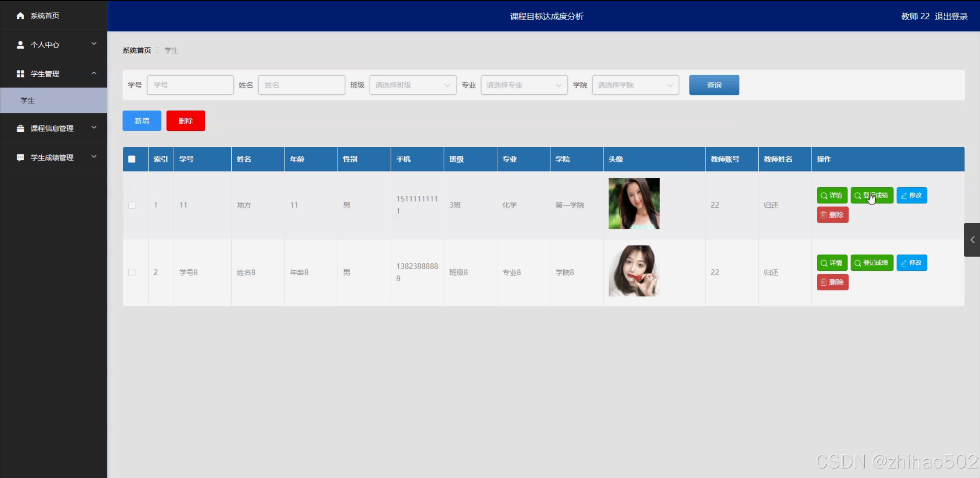Viewport: 980px width, 478px height.
Task: Click the 退出登录 logout link
Action: tap(951, 16)
